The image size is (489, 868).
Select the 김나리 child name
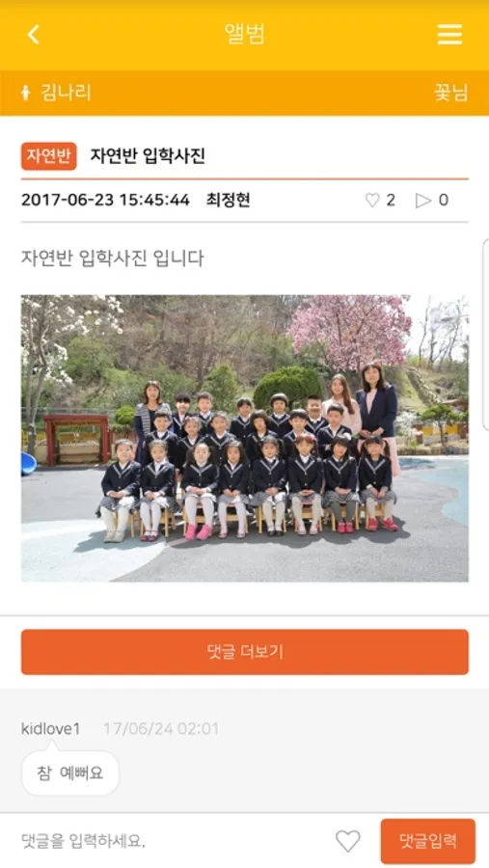click(66, 93)
